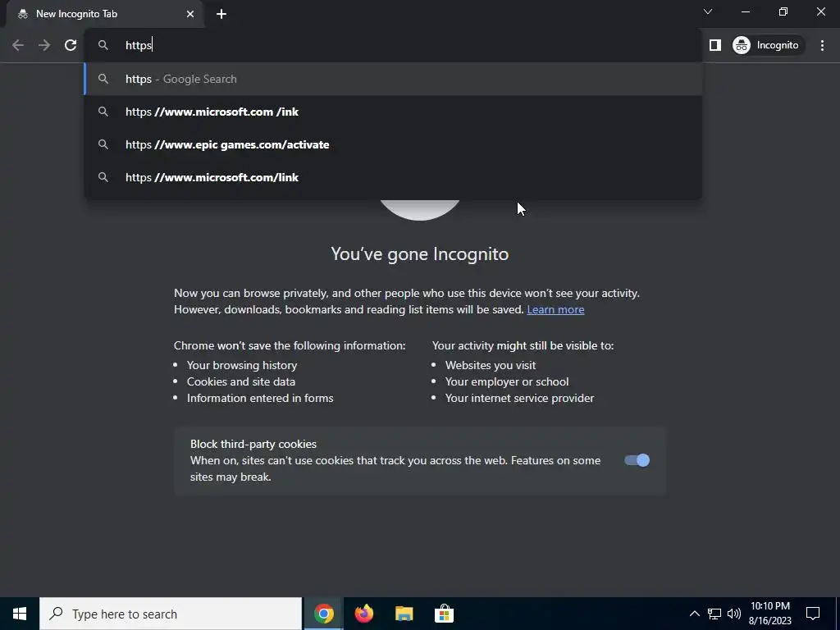Click 'Your internet service provider' bullet text

click(519, 398)
